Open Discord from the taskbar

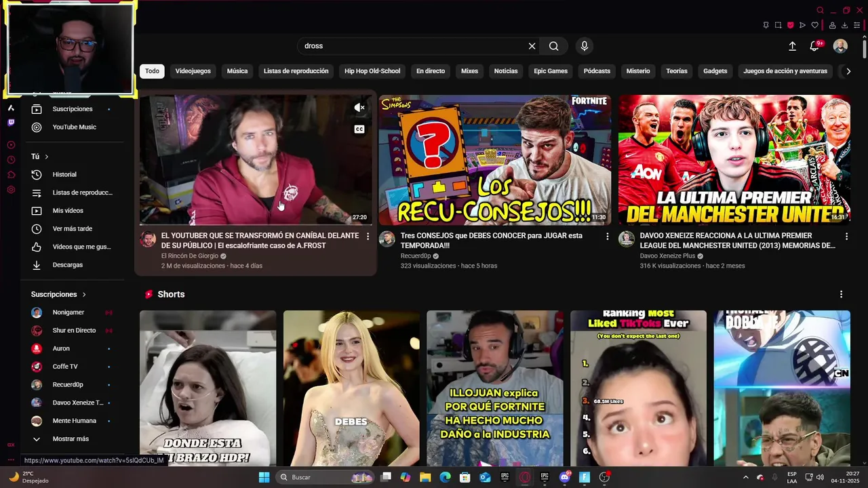tap(565, 477)
